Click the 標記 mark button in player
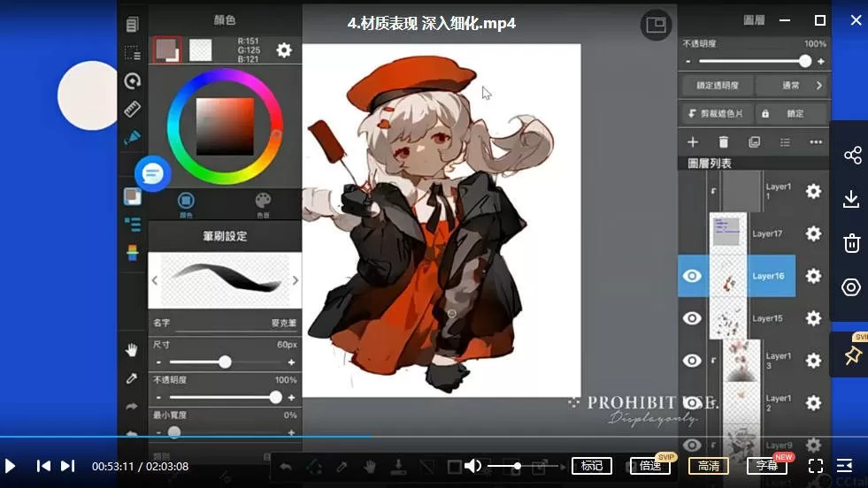 coord(592,466)
